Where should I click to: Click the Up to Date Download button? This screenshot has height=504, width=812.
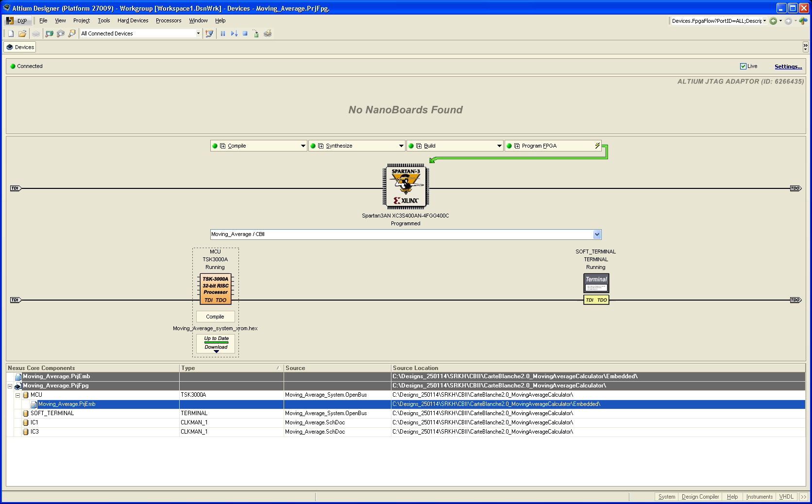click(216, 343)
